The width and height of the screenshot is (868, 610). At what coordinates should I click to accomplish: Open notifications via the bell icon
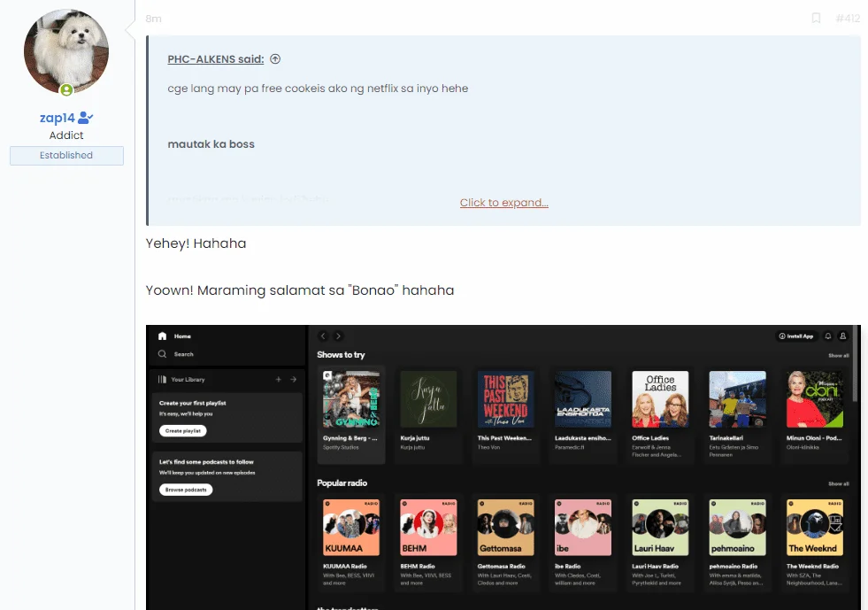[828, 336]
